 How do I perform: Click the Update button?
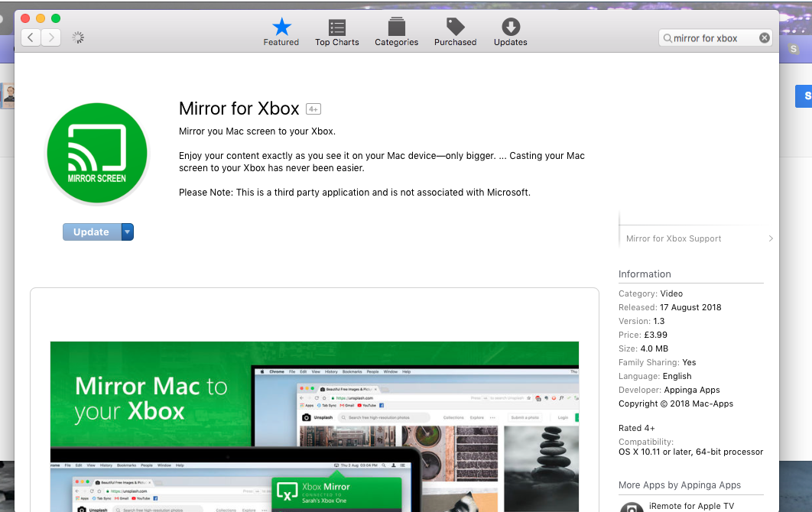pyautogui.click(x=92, y=232)
